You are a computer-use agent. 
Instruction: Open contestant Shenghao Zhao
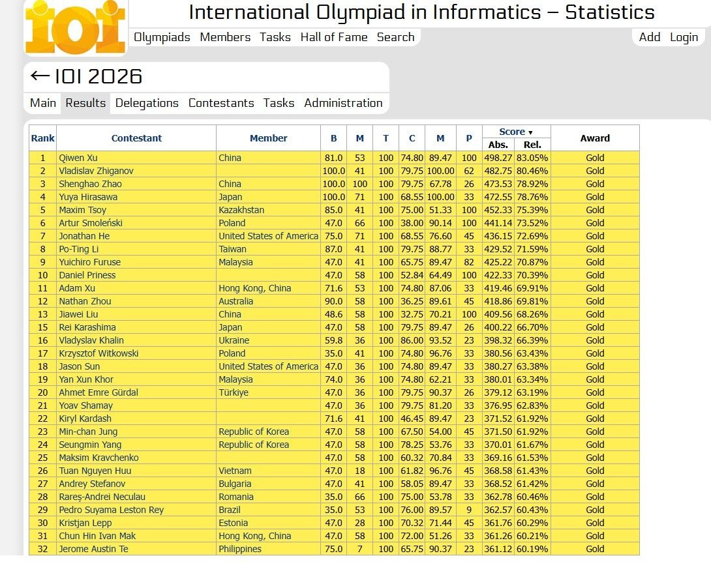90,184
